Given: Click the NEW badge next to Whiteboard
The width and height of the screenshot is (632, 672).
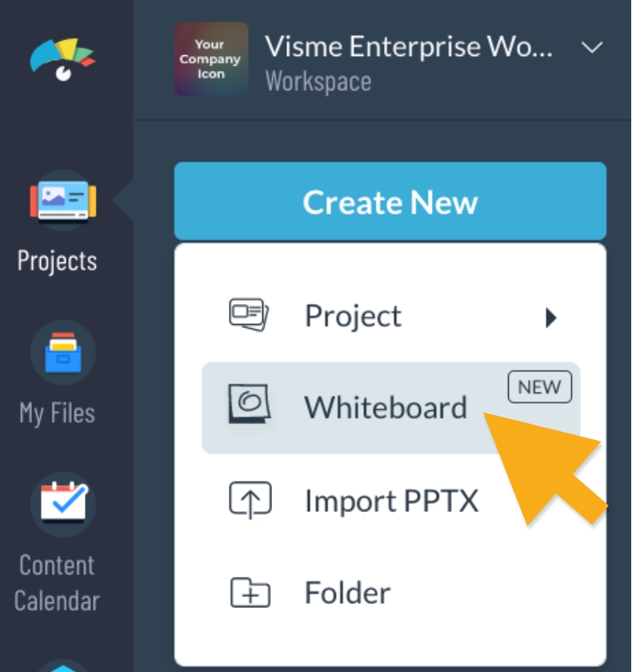Looking at the screenshot, I should [x=538, y=386].
